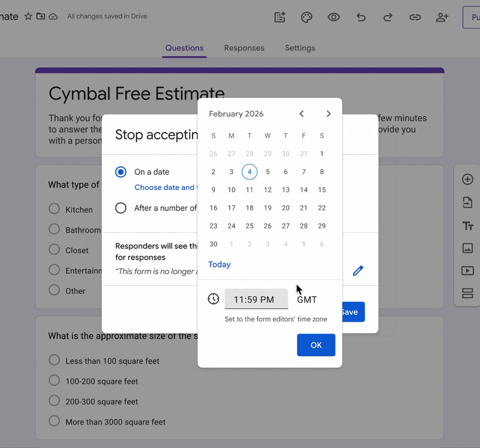Viewport: 480px width, 448px height.
Task: Click the Add image icon in the sidebar
Action: pos(467,248)
